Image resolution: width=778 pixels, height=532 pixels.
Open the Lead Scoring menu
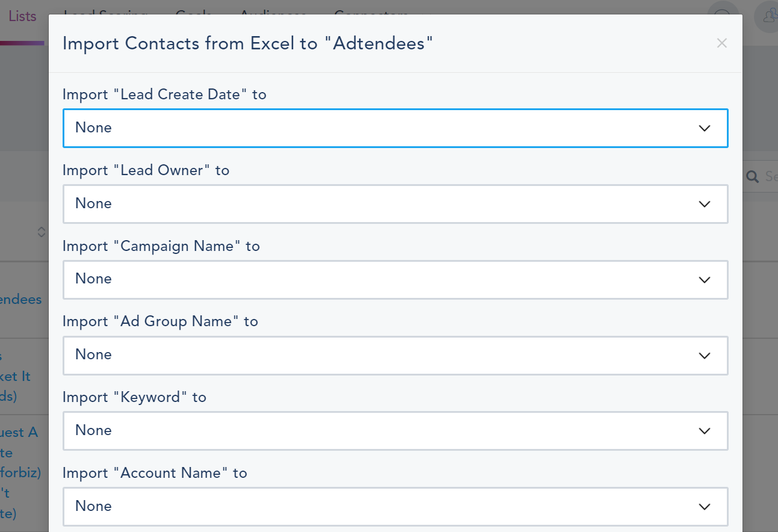click(105, 16)
